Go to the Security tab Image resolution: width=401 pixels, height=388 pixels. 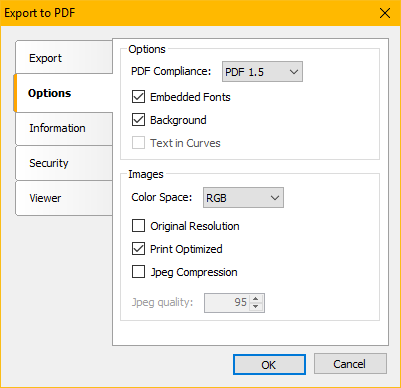coord(64,163)
